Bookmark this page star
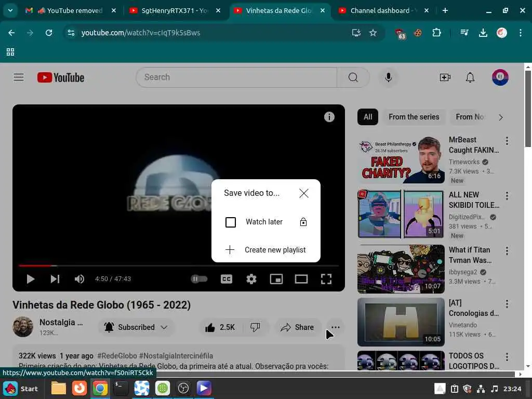532x399 pixels. click(x=373, y=33)
